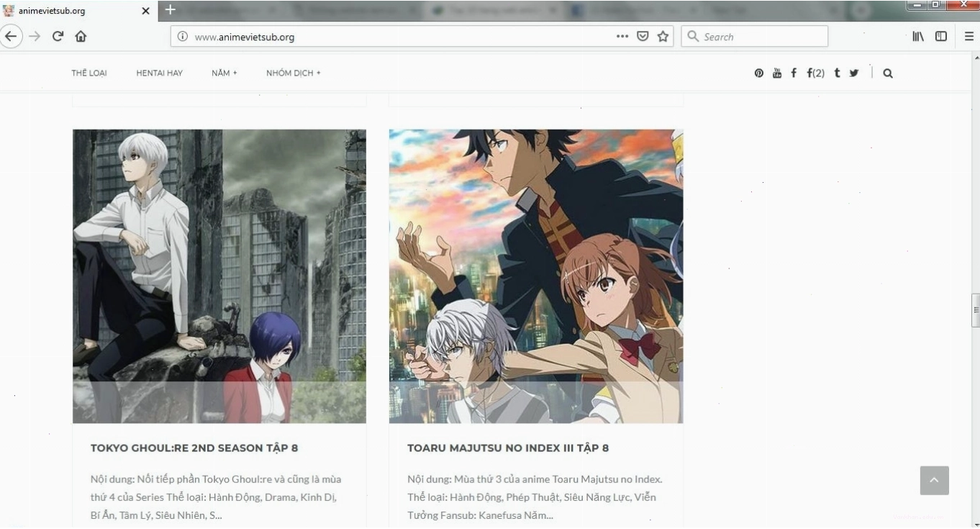This screenshot has width=980, height=529.
Task: Open TOKYO GHOUL:RE 2ND SEASON TẬP 8 title
Action: (194, 448)
